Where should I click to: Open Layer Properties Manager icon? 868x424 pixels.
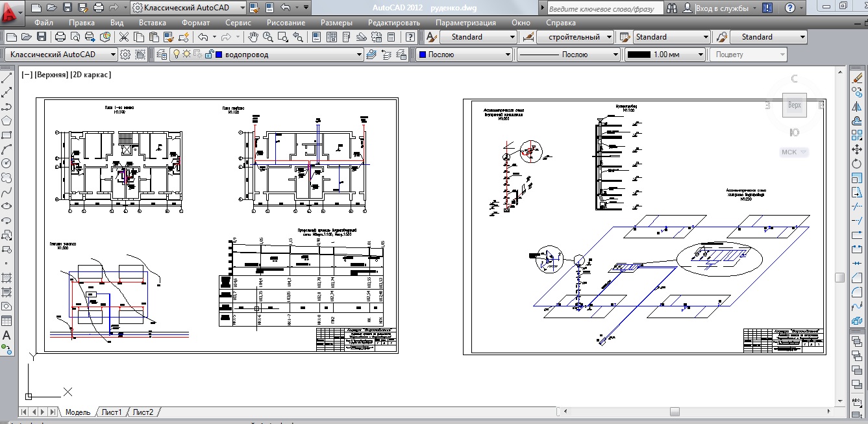click(161, 55)
